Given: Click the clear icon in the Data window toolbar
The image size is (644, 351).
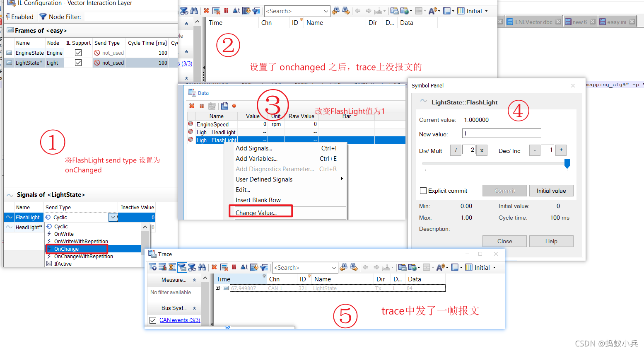Looking at the screenshot, I should click(x=192, y=106).
